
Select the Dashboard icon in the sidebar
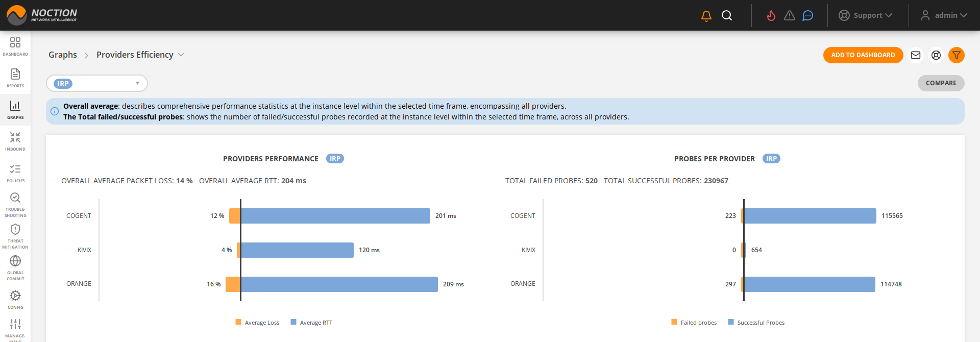pyautogui.click(x=15, y=45)
